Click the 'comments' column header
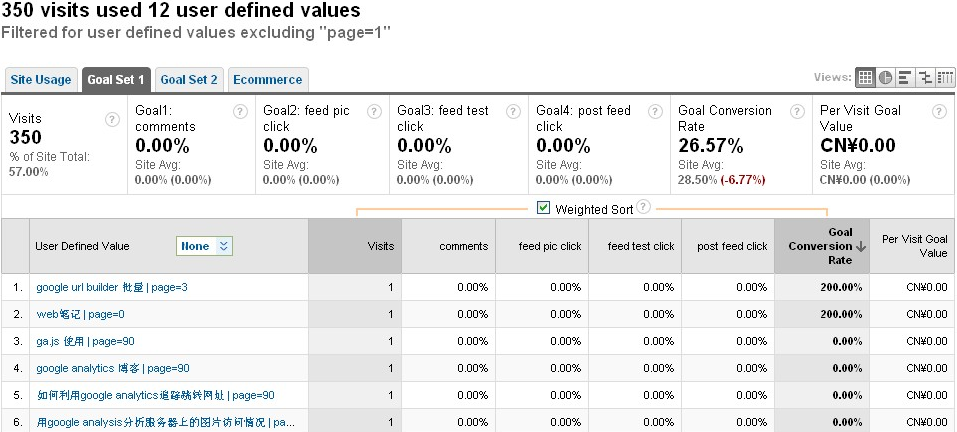This screenshot has height=432, width=957. click(x=463, y=246)
